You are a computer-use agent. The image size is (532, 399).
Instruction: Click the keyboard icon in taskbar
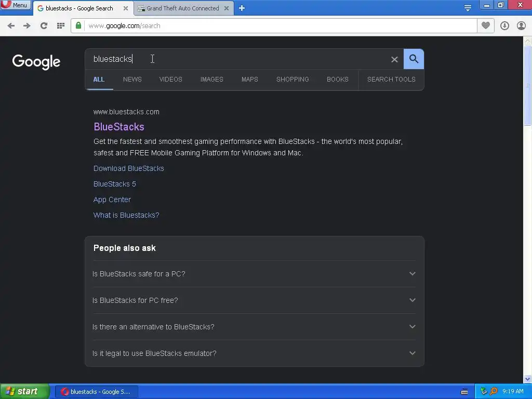point(464,392)
